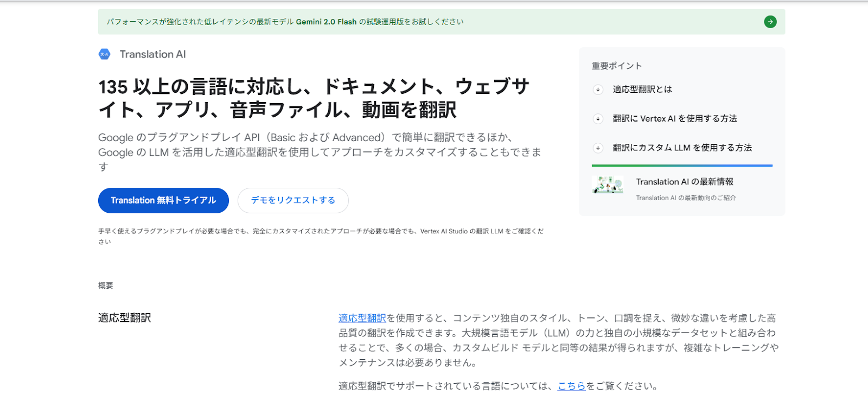Open the 適応型翻訳 hyperlink in the overview text
Screen dimensions: 868x407
point(362,318)
